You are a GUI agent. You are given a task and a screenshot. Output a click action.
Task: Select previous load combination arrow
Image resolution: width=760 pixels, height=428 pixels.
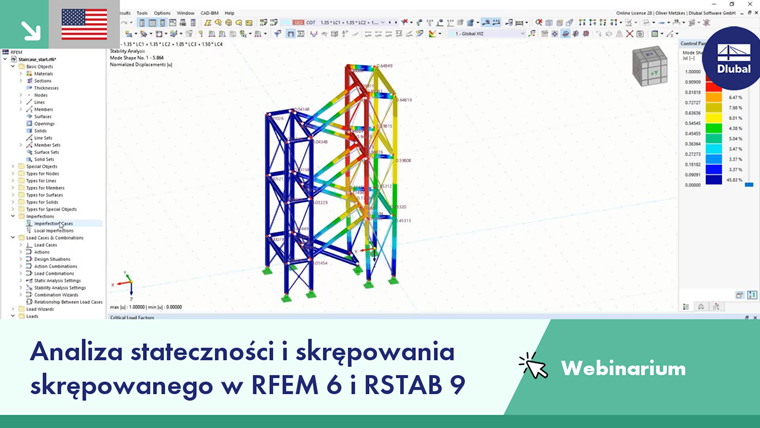pyautogui.click(x=390, y=22)
